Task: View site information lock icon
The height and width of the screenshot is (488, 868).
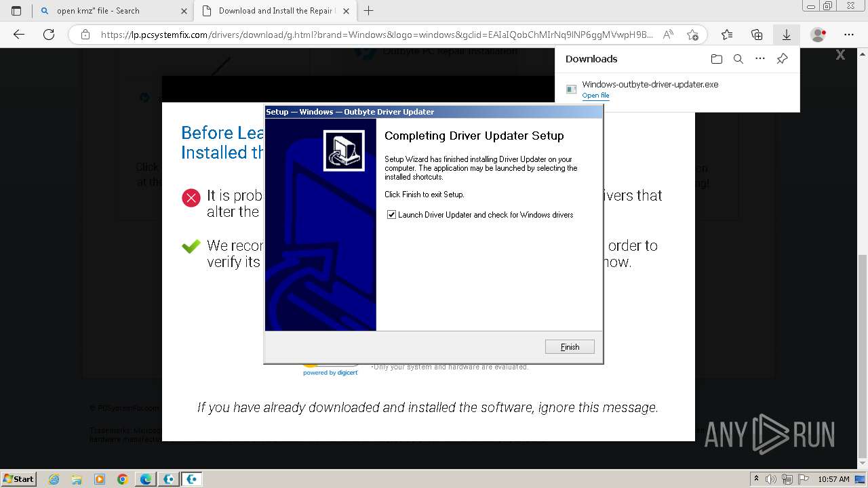Action: click(85, 35)
